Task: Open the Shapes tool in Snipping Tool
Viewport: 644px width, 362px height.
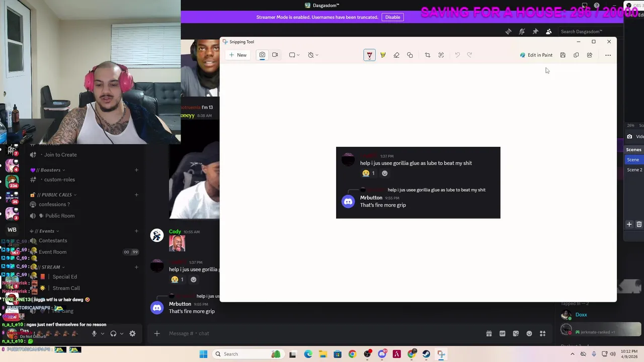Action: [x=410, y=55]
